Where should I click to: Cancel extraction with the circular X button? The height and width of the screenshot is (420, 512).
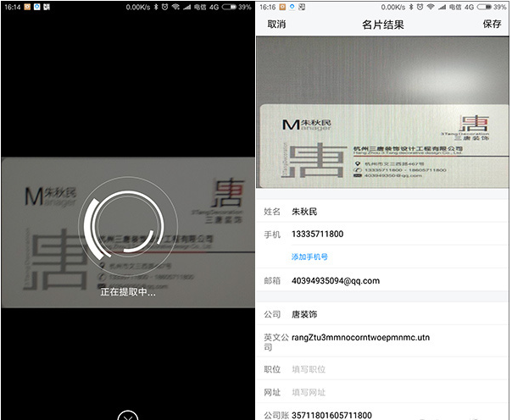(x=128, y=416)
